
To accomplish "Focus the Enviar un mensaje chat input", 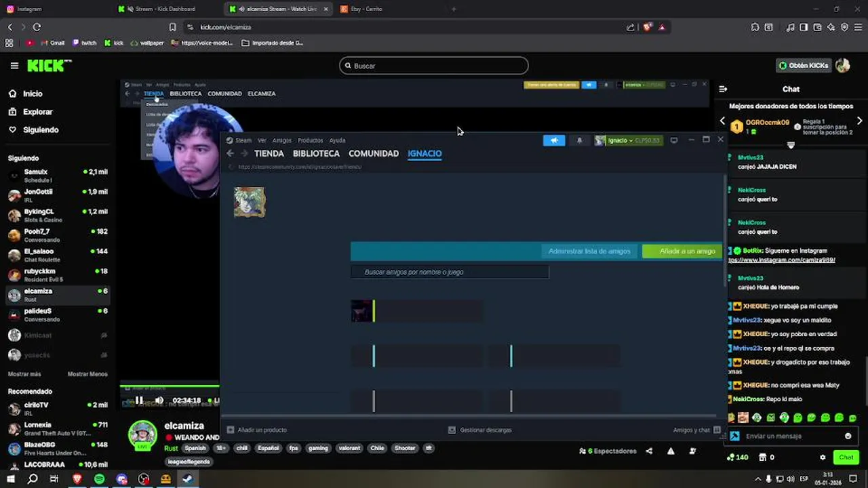I will click(792, 436).
